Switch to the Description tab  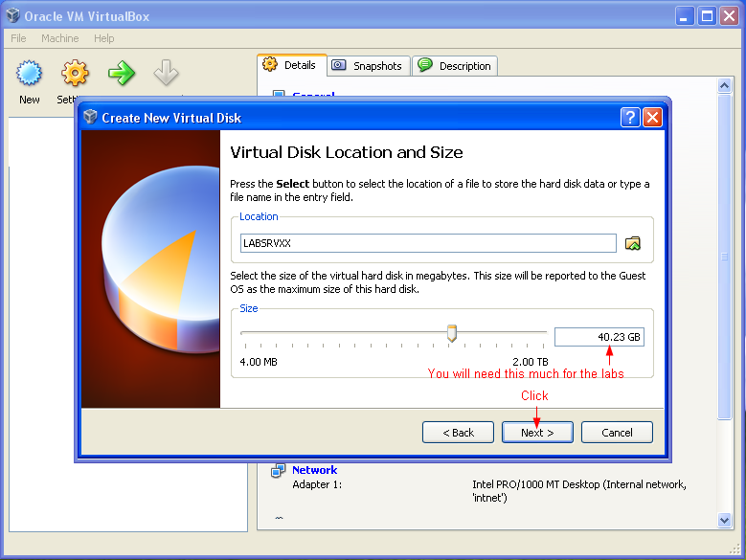tap(455, 66)
